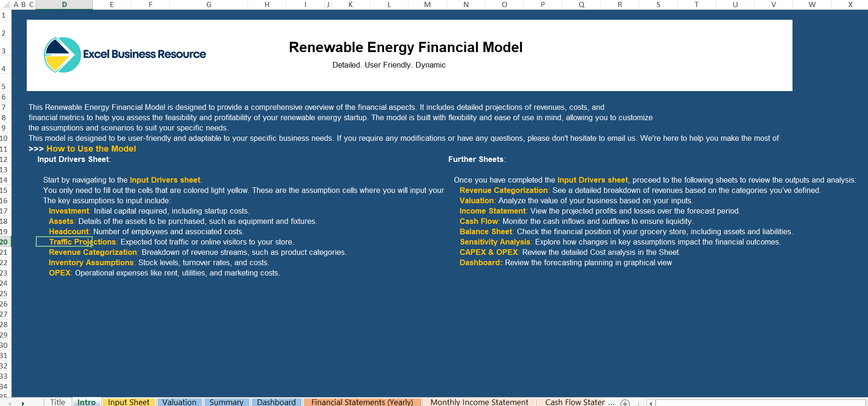Click the horizontal scrollbar left arrow
The image size is (868, 406).
click(x=650, y=403)
